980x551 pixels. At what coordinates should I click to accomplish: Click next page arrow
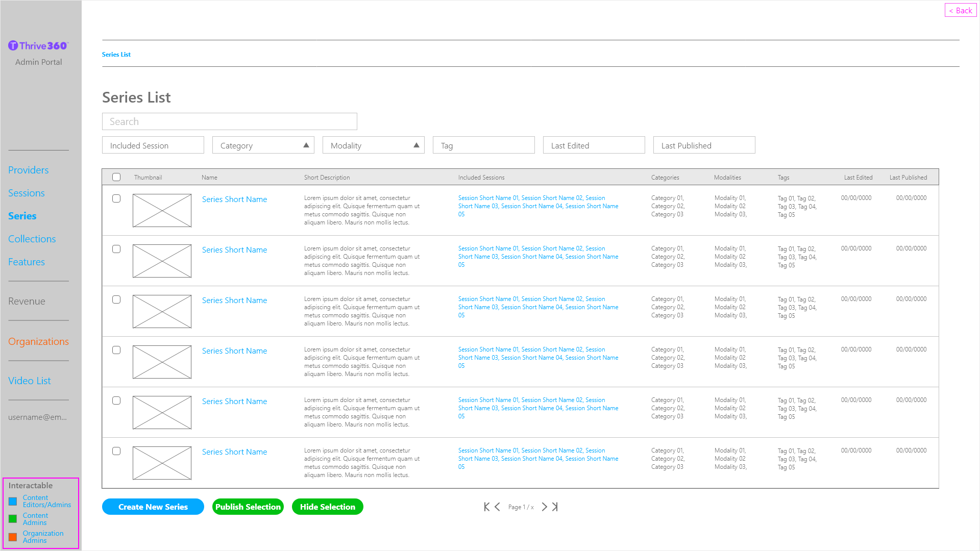point(544,507)
